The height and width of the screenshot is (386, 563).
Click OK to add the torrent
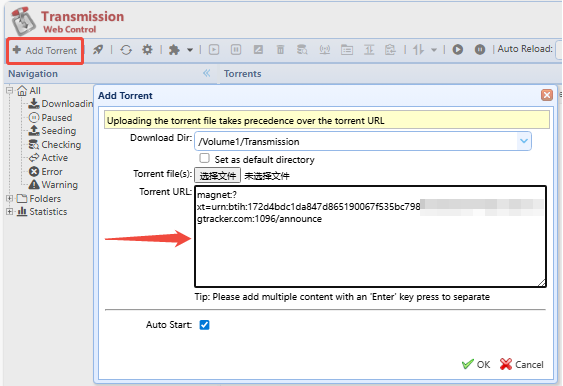coord(476,364)
